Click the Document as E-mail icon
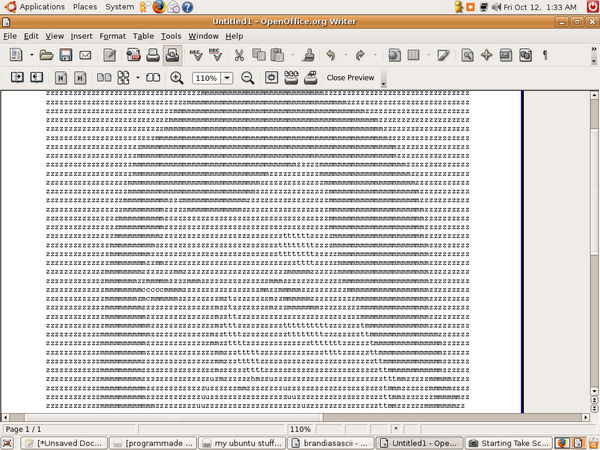600x450 pixels. [x=85, y=55]
